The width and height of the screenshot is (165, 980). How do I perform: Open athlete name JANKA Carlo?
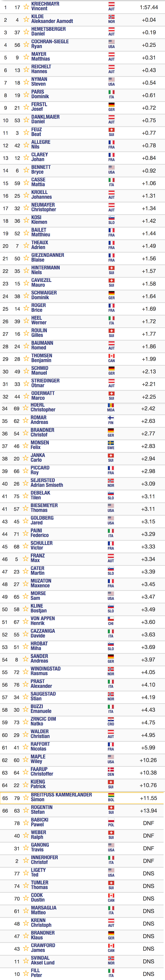(x=38, y=458)
